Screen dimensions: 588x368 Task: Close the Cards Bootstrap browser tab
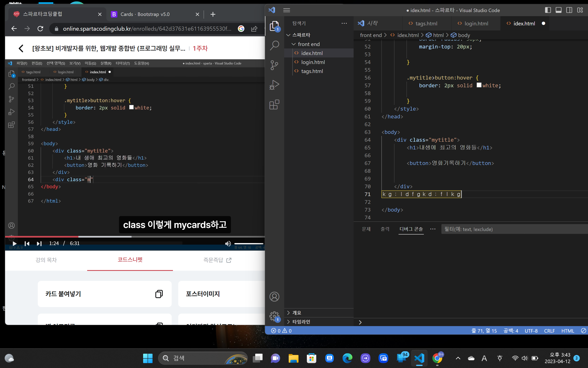(197, 14)
